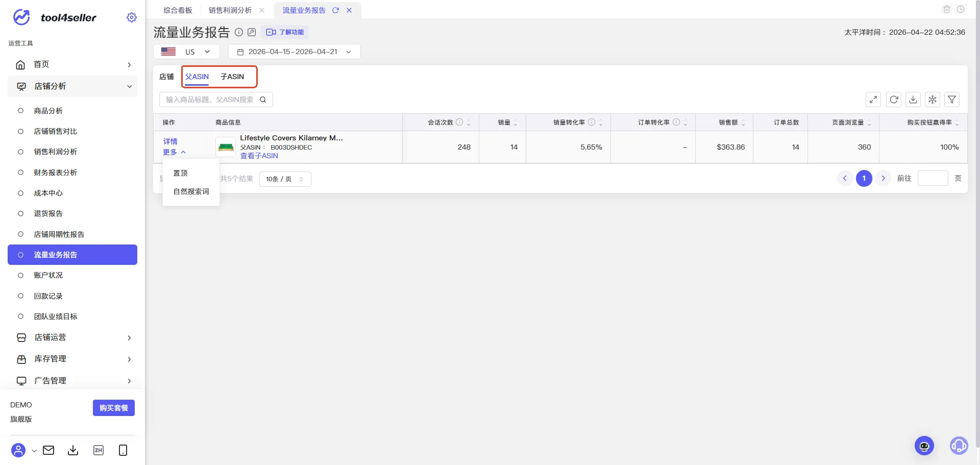Image resolution: width=980 pixels, height=465 pixels.
Task: Open the download center icon at bottom
Action: click(73, 450)
